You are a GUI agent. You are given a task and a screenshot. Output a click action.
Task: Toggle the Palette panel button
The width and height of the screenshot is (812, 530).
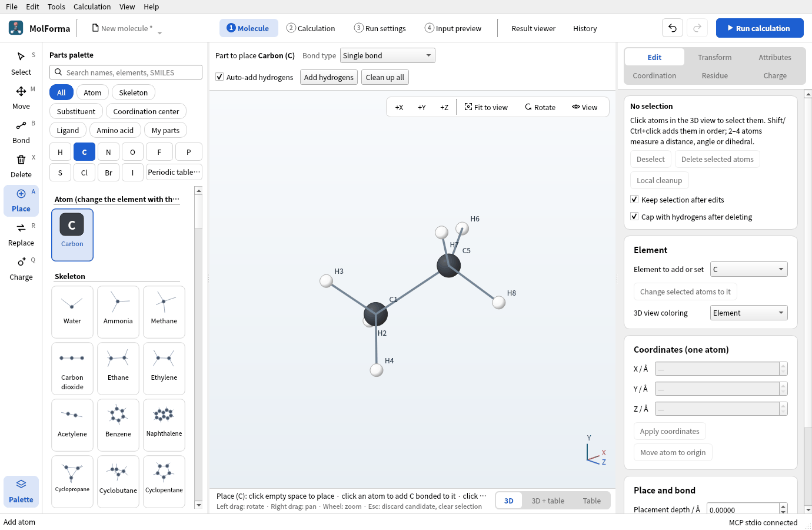(x=21, y=491)
